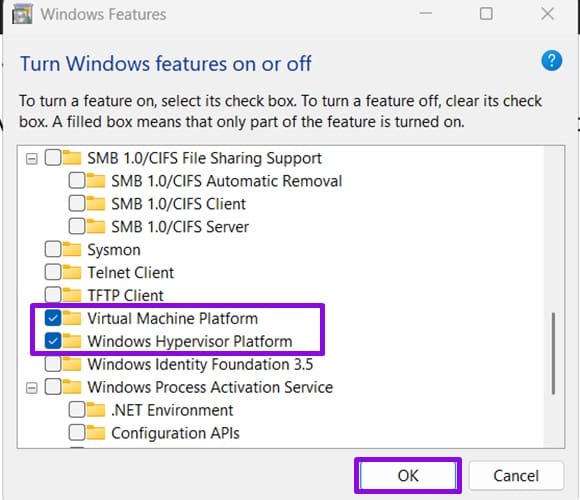Click the feature list vertical scrollbar thumb
Viewport: 580px width, 500px height.
(x=553, y=354)
